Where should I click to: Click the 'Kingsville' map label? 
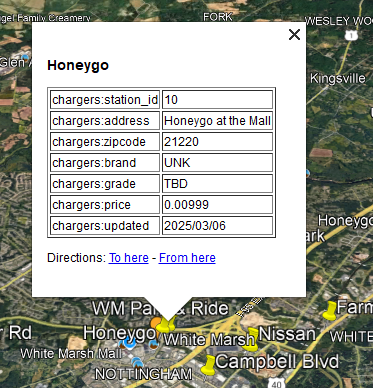(338, 79)
